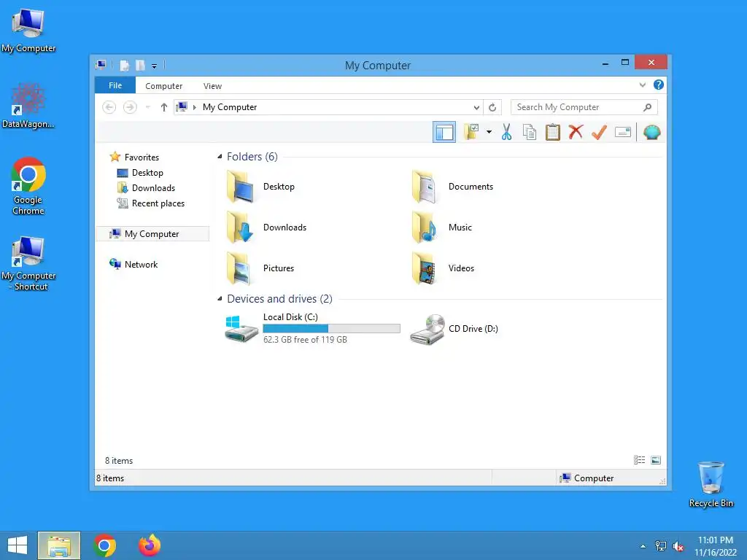Show hidden tray icons arrow
Viewport: 747px width, 560px height.
(x=643, y=545)
